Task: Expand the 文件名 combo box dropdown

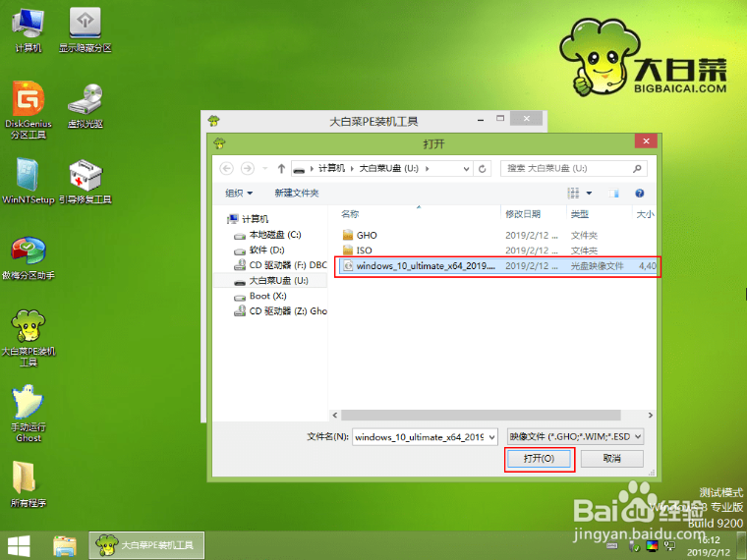Action: pos(491,437)
